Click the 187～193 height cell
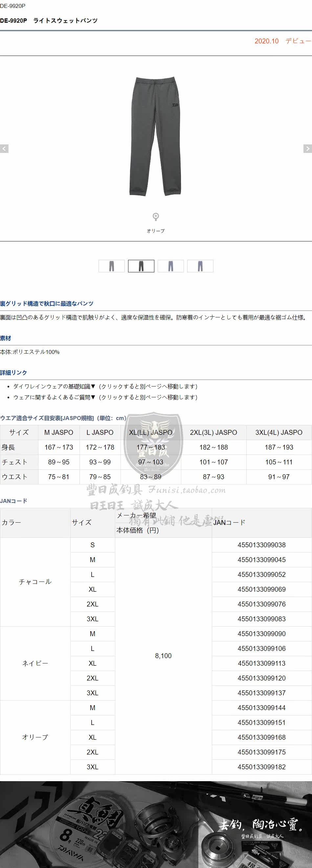 point(279,447)
